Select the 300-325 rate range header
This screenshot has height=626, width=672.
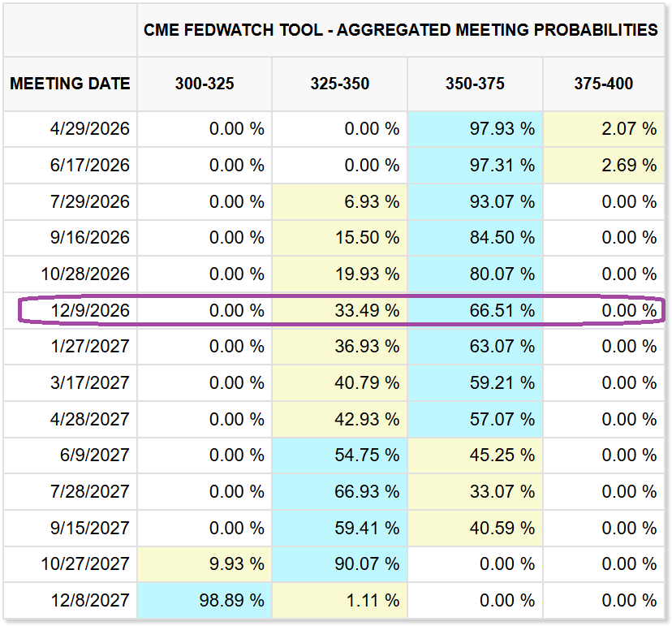[205, 84]
